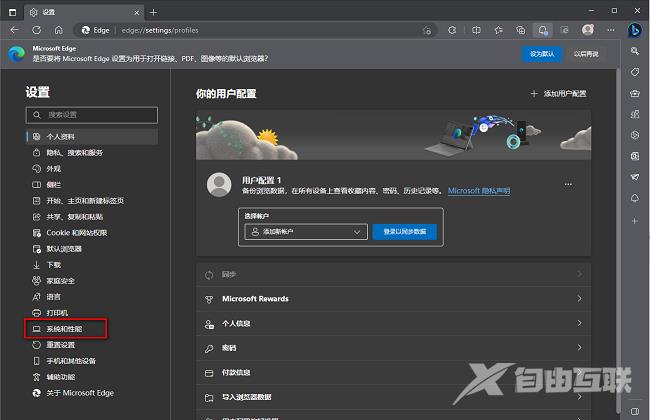Open a new tab with the plus icon
Screen dimensions: 650x420
[153, 11]
